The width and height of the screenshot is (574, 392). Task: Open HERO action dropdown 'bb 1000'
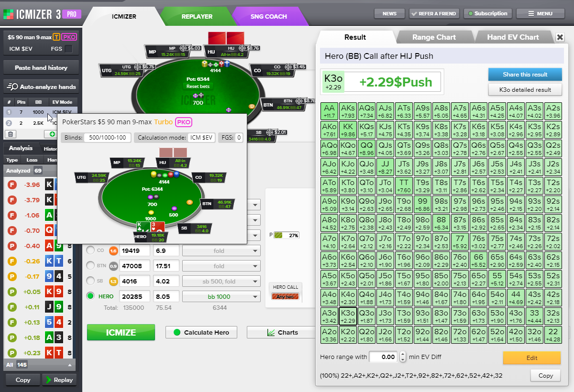click(221, 296)
